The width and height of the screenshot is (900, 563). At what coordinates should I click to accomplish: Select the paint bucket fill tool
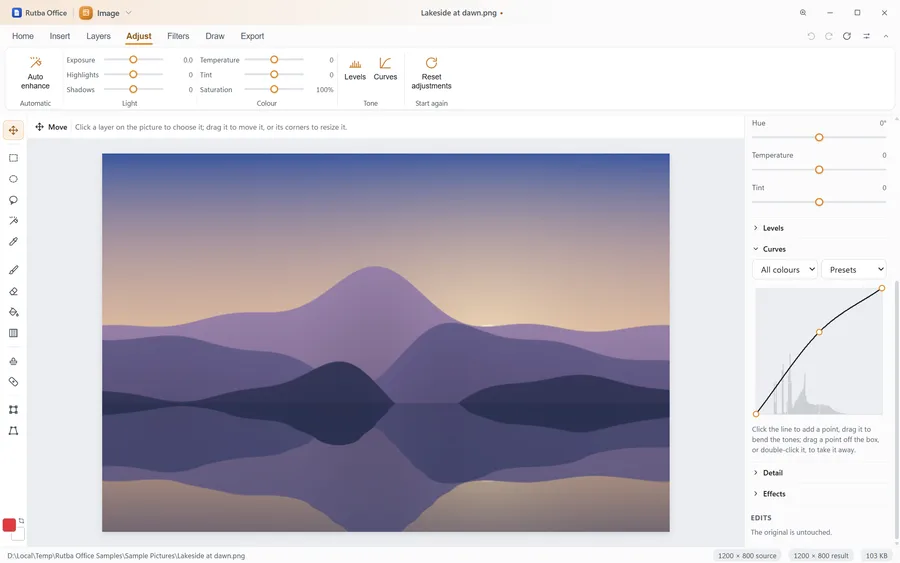tap(13, 312)
